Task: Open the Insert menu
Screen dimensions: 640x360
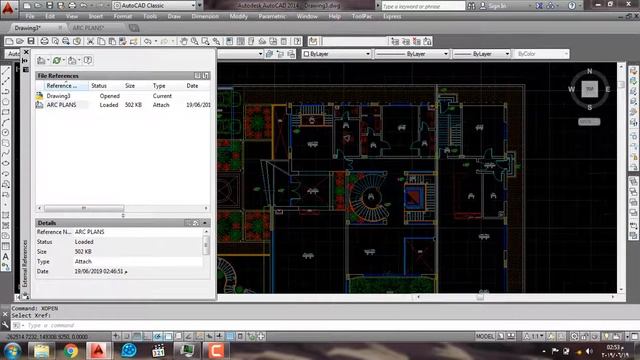Action: click(96, 16)
